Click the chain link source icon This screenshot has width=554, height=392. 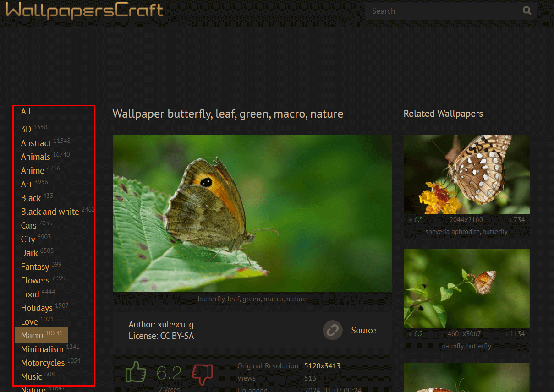(x=332, y=330)
